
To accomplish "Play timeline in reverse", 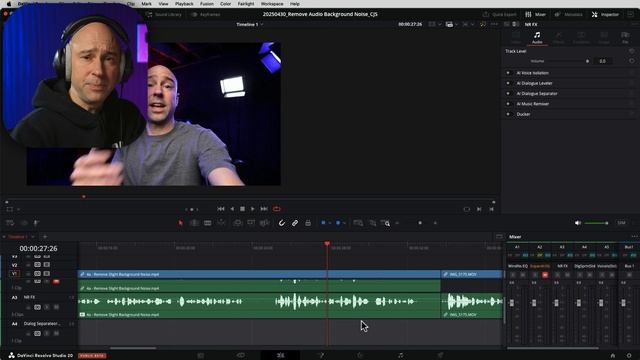I will [x=232, y=209].
